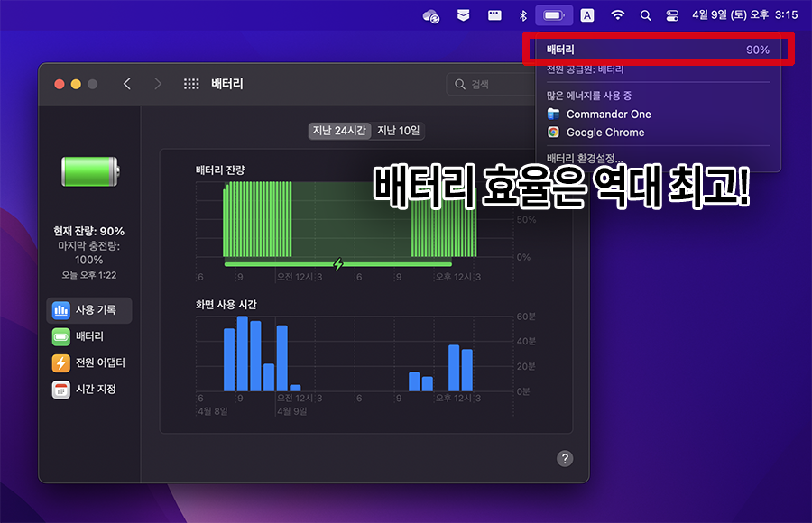Click the 4월 8일 date label on chart
The height and width of the screenshot is (523, 812).
coord(213,411)
